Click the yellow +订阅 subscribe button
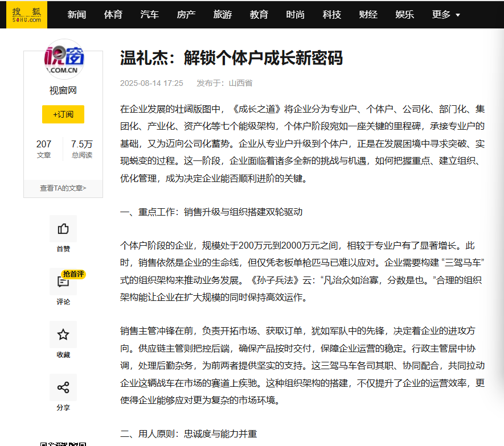The width and height of the screenshot is (504, 446). pyautogui.click(x=63, y=114)
